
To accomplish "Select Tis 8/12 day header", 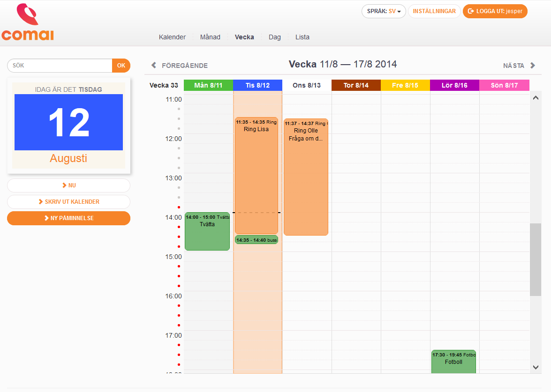I will click(257, 85).
